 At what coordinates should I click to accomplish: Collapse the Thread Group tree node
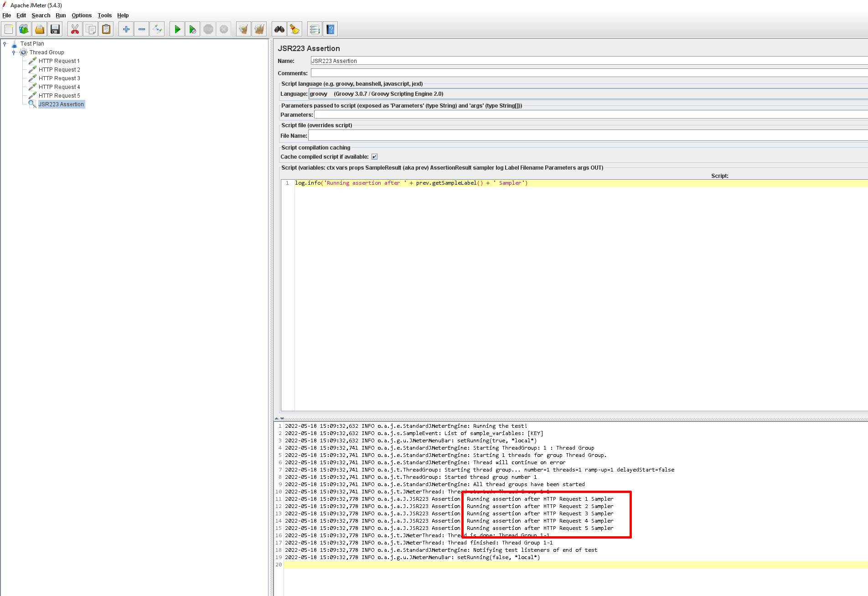tap(14, 52)
